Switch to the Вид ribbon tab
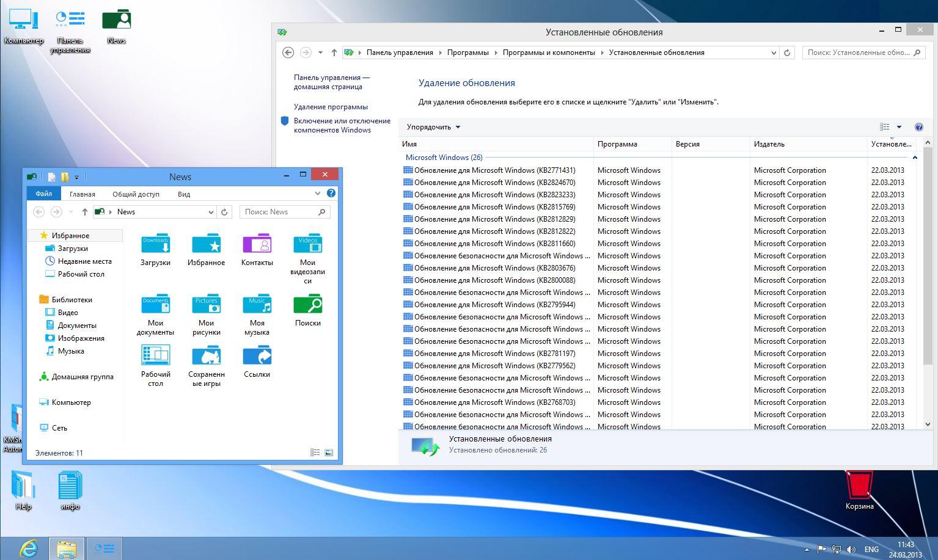The width and height of the screenshot is (938, 560). [184, 194]
